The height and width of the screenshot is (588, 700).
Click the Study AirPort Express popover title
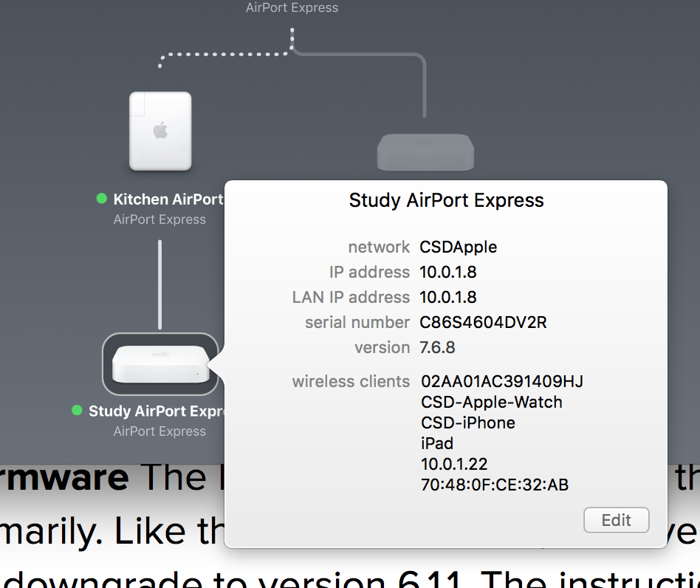point(447,200)
